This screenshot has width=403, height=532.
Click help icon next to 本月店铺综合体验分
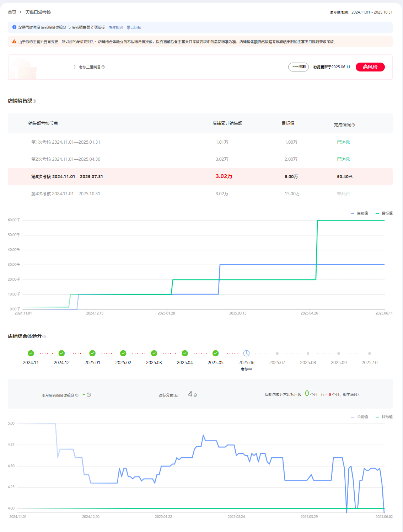(x=77, y=395)
